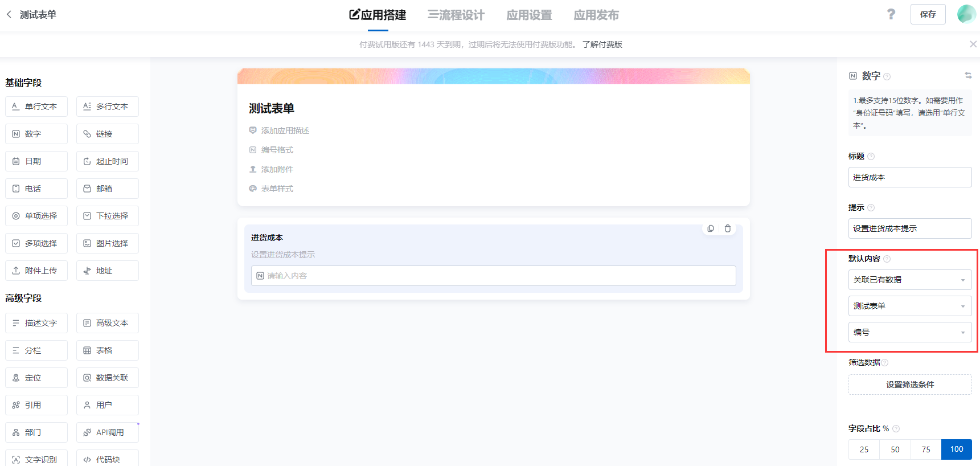Click 设置筛选条件 button
980x466 pixels.
(910, 385)
